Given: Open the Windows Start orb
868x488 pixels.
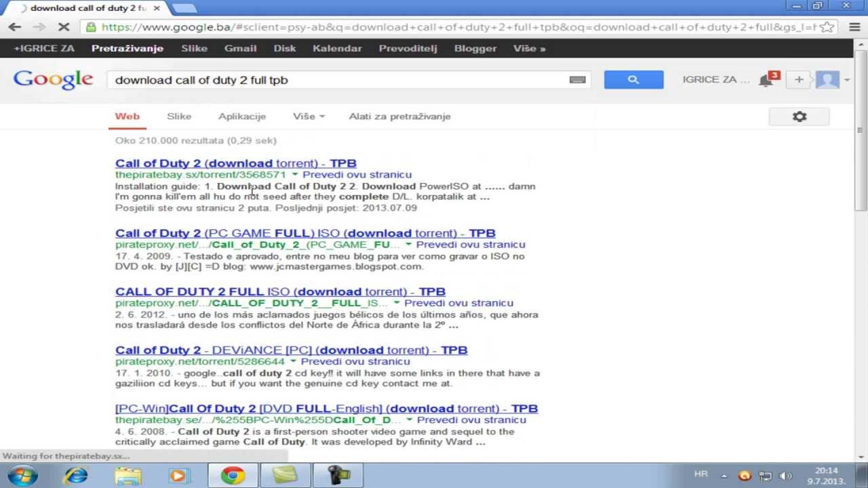Looking at the screenshot, I should click(x=22, y=475).
